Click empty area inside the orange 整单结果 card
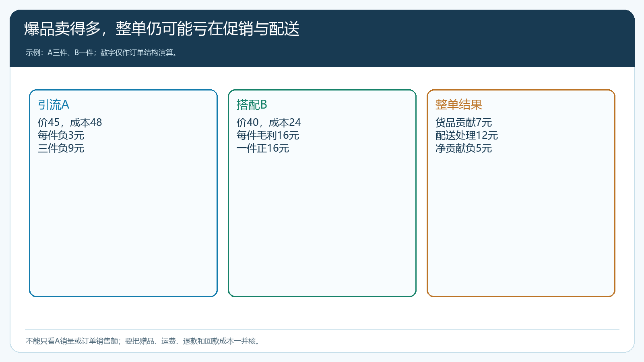 click(521, 225)
